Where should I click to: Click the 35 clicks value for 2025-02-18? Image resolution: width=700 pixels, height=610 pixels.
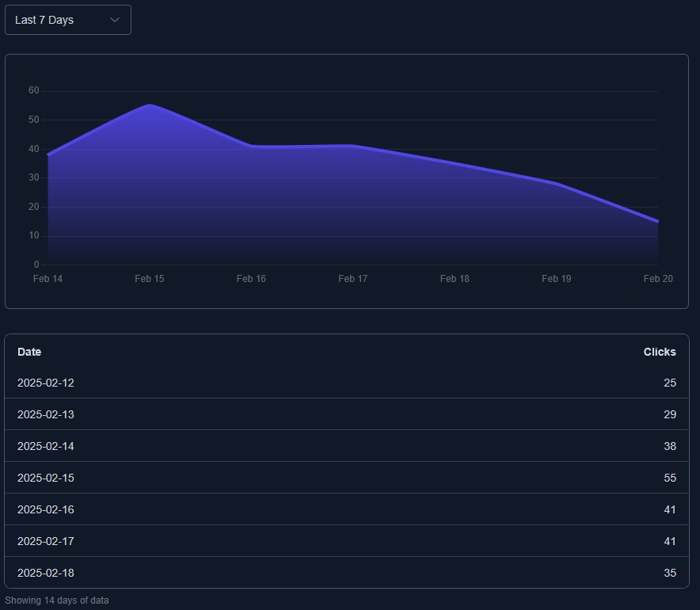(x=670, y=573)
